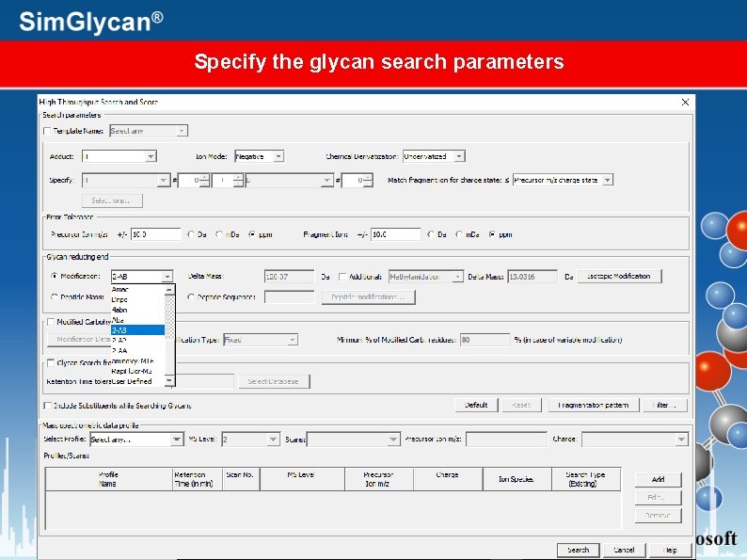Screen dimensions: 747x560
Task: Select the Peptide Sequence radio button
Action: [x=191, y=296]
